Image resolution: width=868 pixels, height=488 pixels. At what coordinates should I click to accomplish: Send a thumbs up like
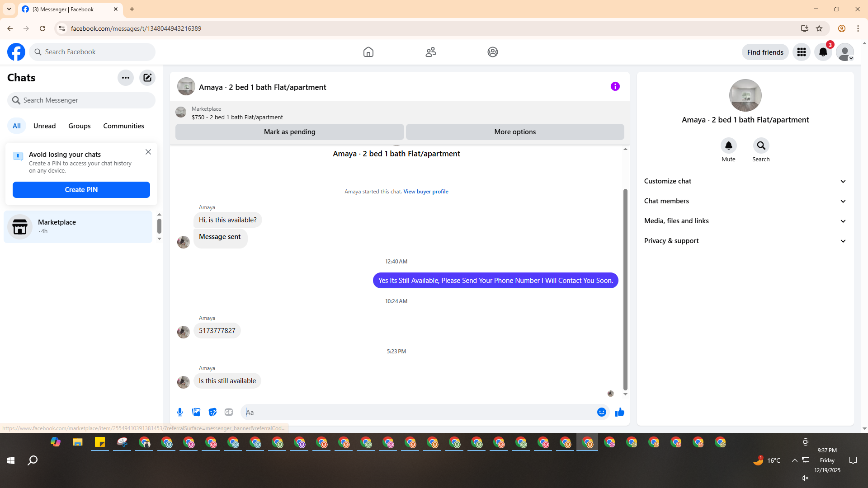tap(619, 412)
